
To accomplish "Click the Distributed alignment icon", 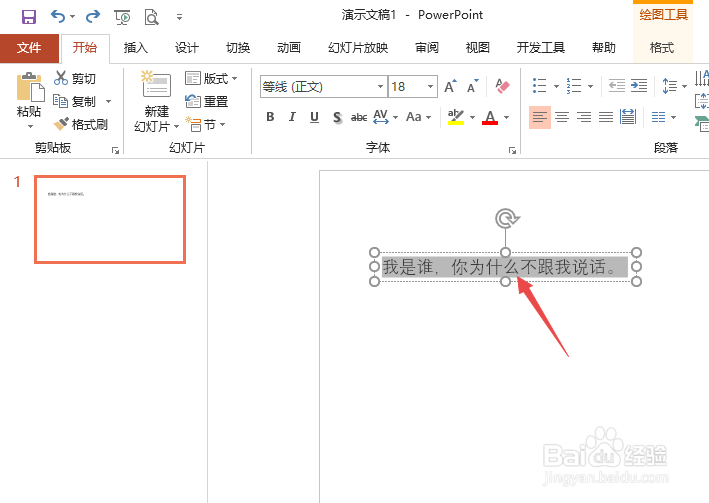I will coord(628,118).
